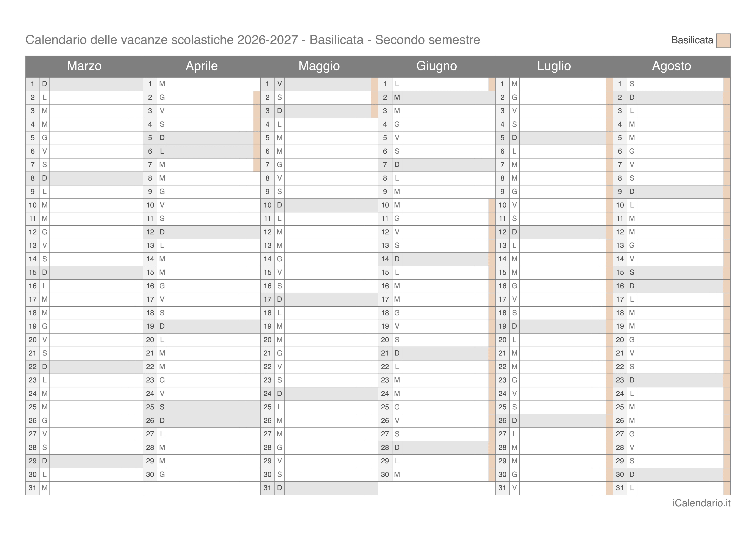Screen dimensions: 756x535
Task: Click the Basilicata legend color swatch
Action: coord(723,41)
